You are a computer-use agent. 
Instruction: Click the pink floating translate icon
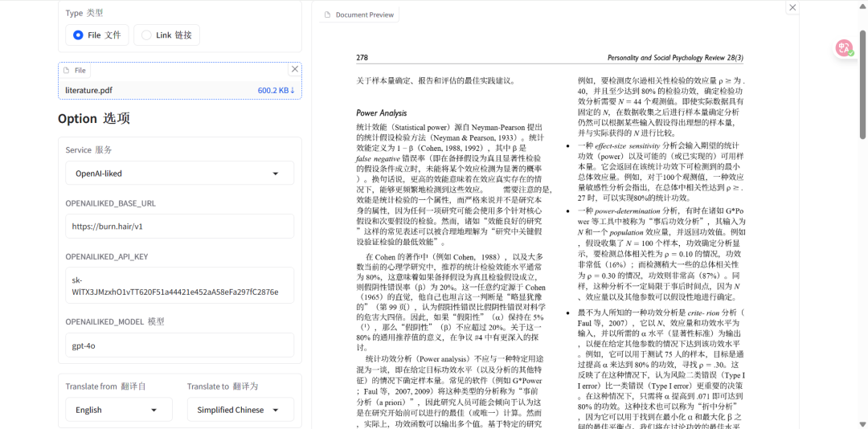point(844,48)
